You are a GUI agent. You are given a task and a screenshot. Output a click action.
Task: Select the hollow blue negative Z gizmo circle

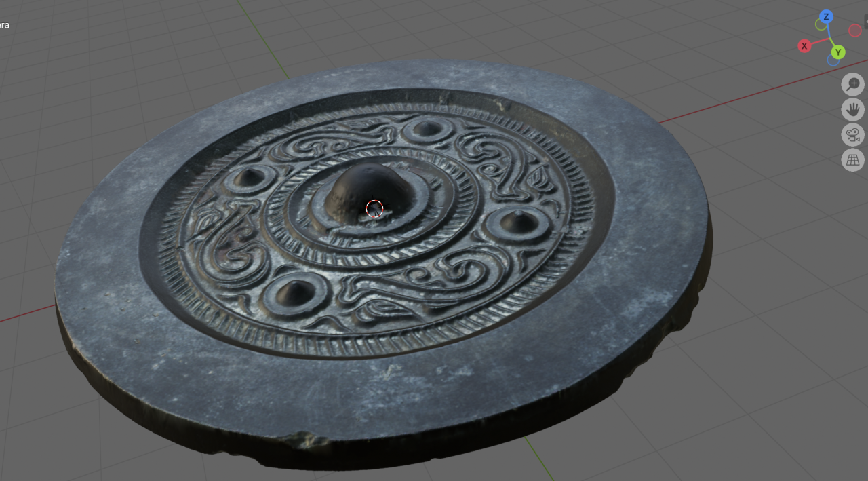pos(833,60)
